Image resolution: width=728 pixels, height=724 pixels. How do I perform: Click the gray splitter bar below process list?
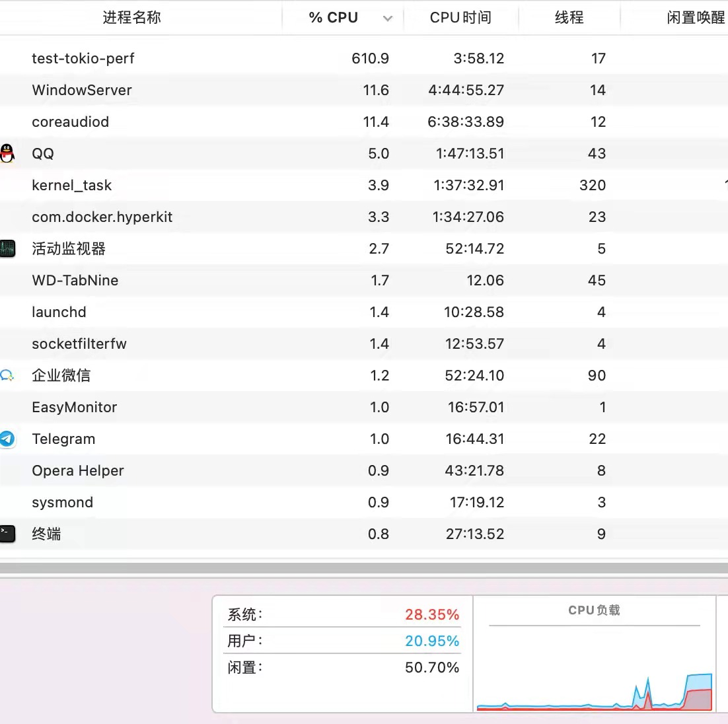click(x=364, y=568)
